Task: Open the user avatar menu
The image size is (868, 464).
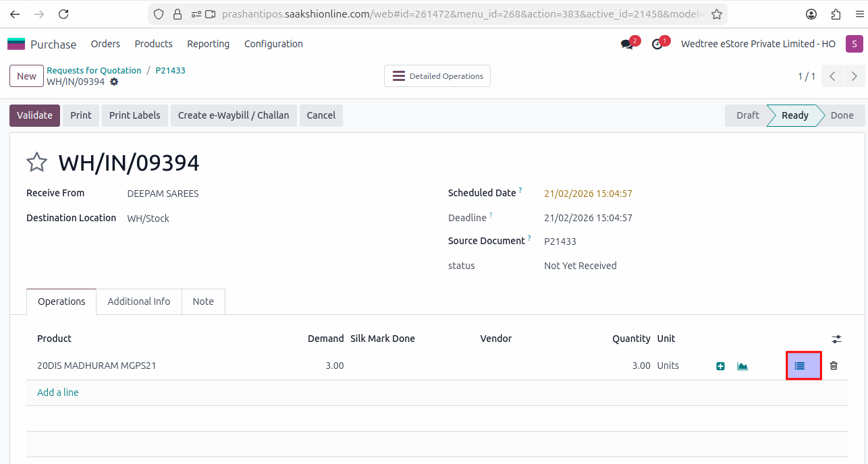Action: (854, 44)
